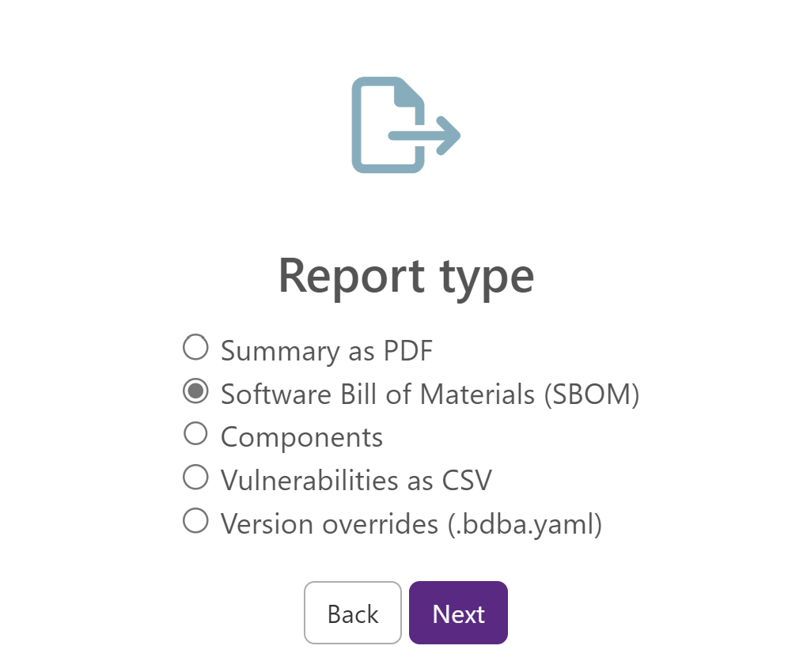
Task: Go back with the Back button
Action: [353, 613]
